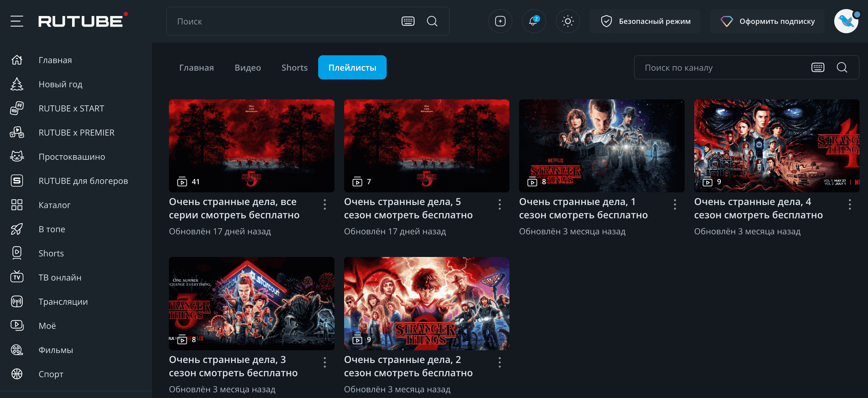The width and height of the screenshot is (868, 398).
Task: Open options menu for season 1 playlist
Action: click(675, 204)
